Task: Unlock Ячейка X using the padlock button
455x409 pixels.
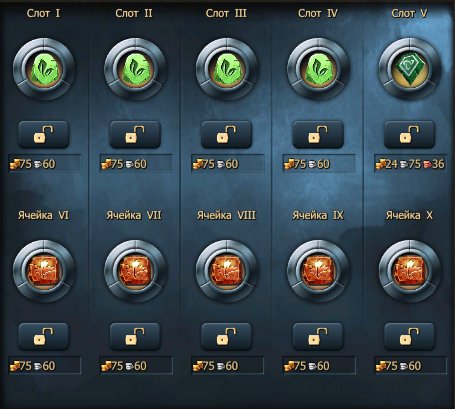Action: click(410, 336)
